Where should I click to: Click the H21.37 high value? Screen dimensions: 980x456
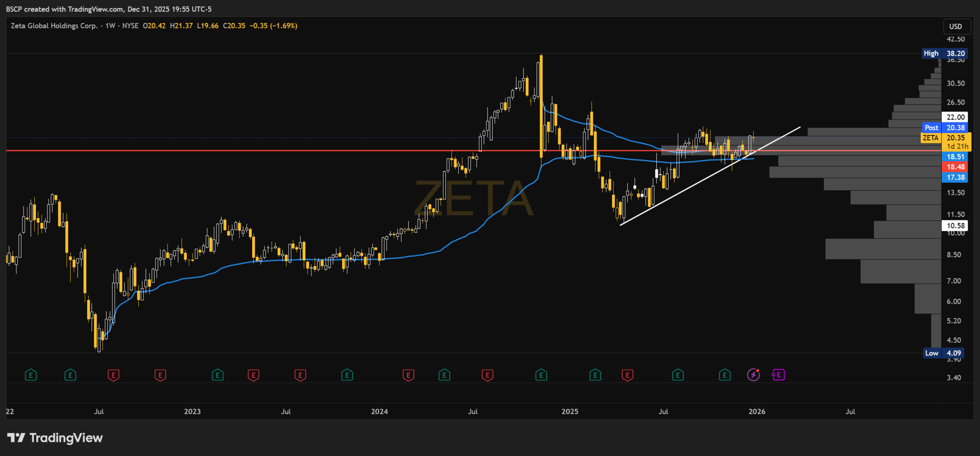[181, 26]
